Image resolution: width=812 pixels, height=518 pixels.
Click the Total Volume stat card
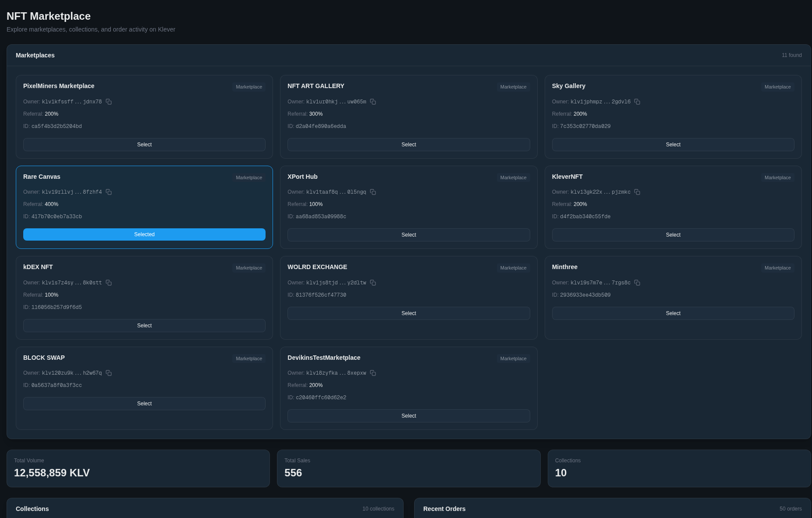click(138, 468)
